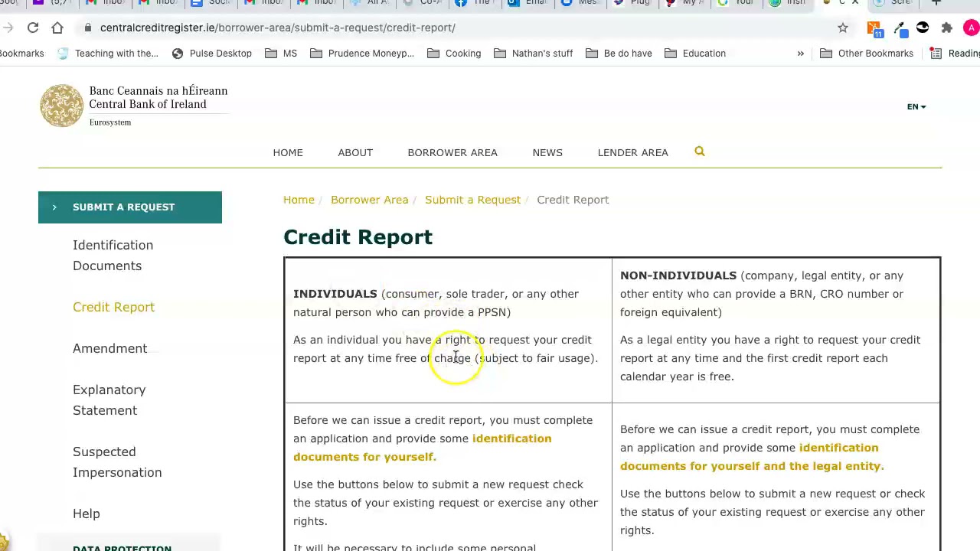The height and width of the screenshot is (551, 980).
Task: Open a new browser tab
Action: 936,2
